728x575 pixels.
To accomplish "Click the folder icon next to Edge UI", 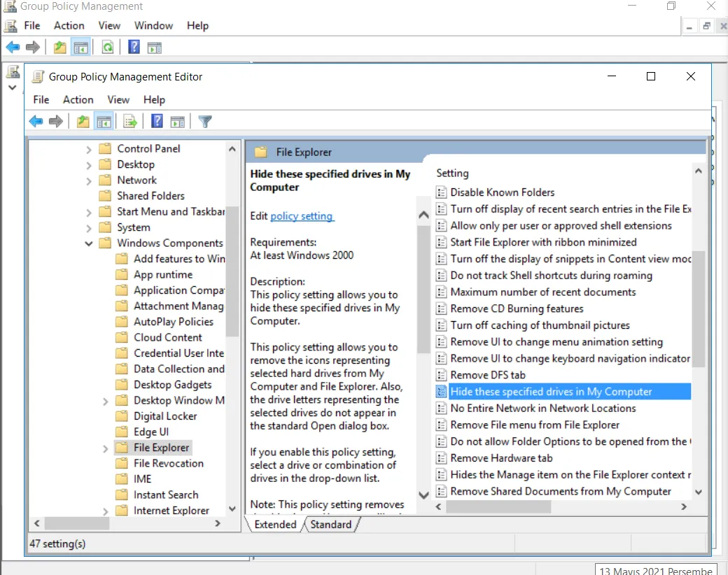I will coord(122,432).
